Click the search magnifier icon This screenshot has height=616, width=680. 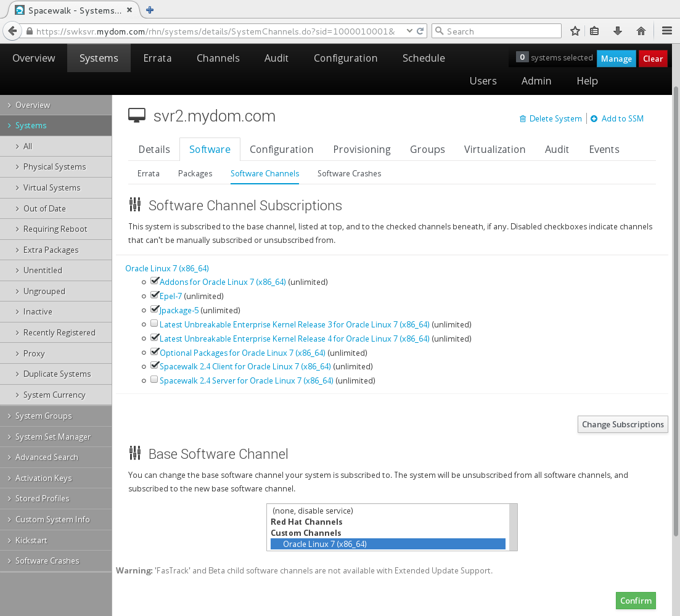(440, 31)
